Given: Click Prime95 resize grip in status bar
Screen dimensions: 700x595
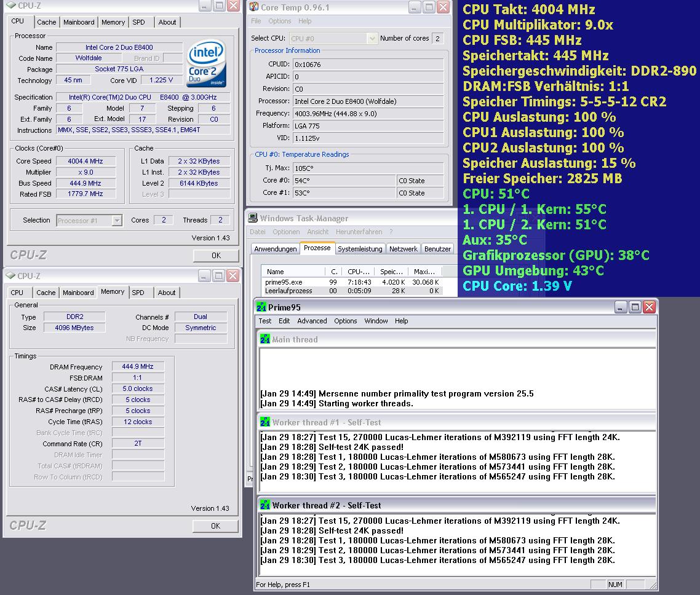Looking at the screenshot, I should click(653, 585).
